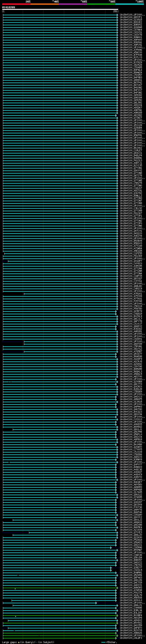Click the UniRef100_A8I982 label
146x644 pixels.
(x=131, y=115)
